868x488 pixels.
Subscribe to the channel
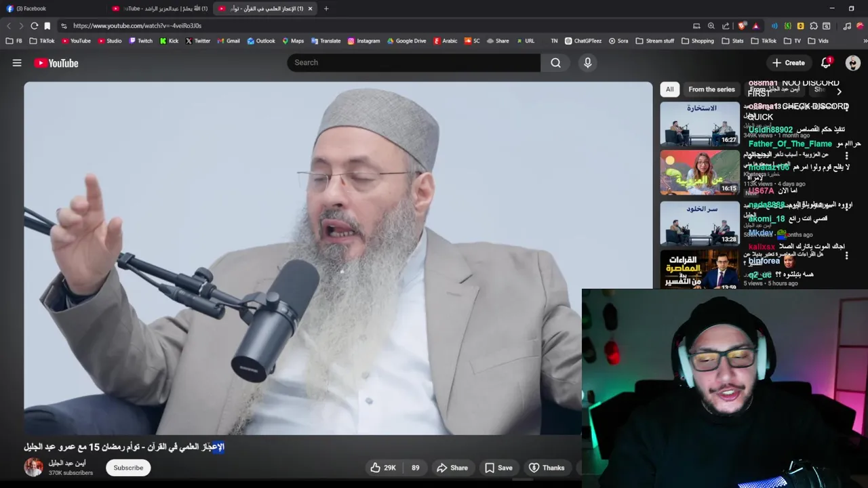[x=128, y=468]
